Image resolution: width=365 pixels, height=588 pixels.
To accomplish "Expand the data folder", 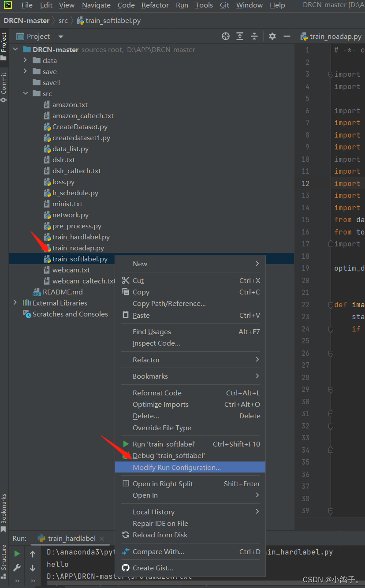I will tap(26, 60).
